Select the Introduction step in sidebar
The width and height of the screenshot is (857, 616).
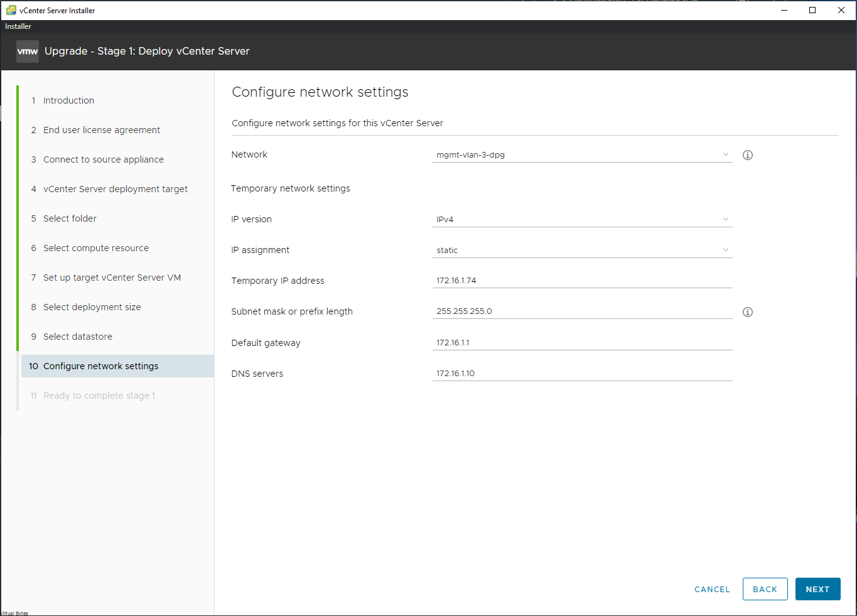tap(68, 100)
